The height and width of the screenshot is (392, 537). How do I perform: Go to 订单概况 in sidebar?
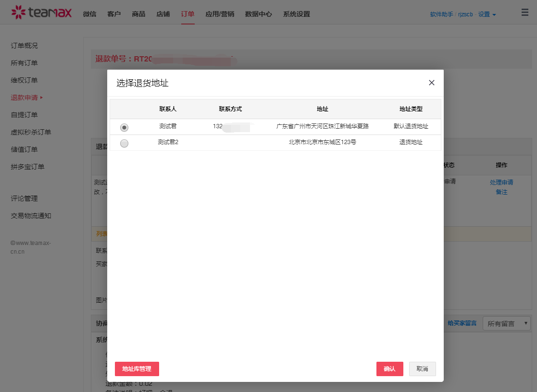24,46
